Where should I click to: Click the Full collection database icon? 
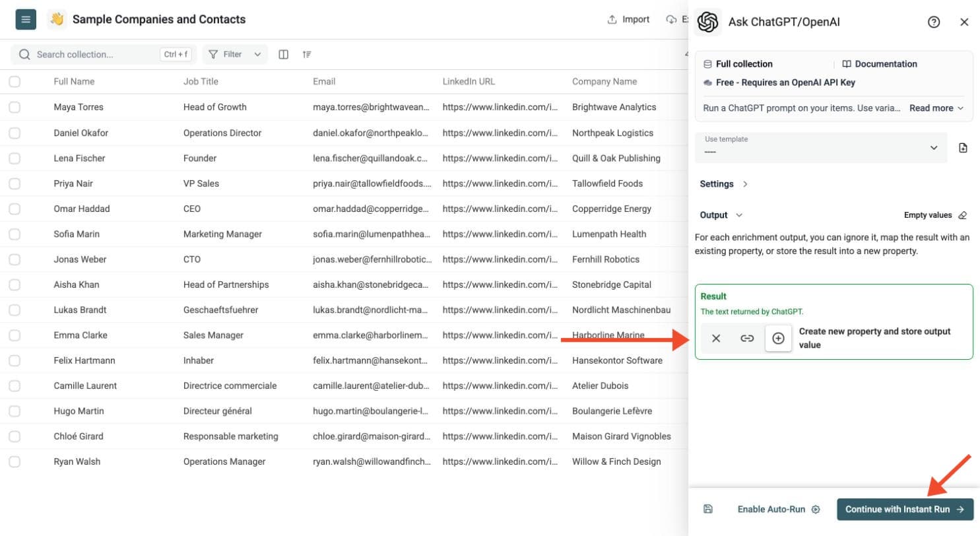coord(707,64)
